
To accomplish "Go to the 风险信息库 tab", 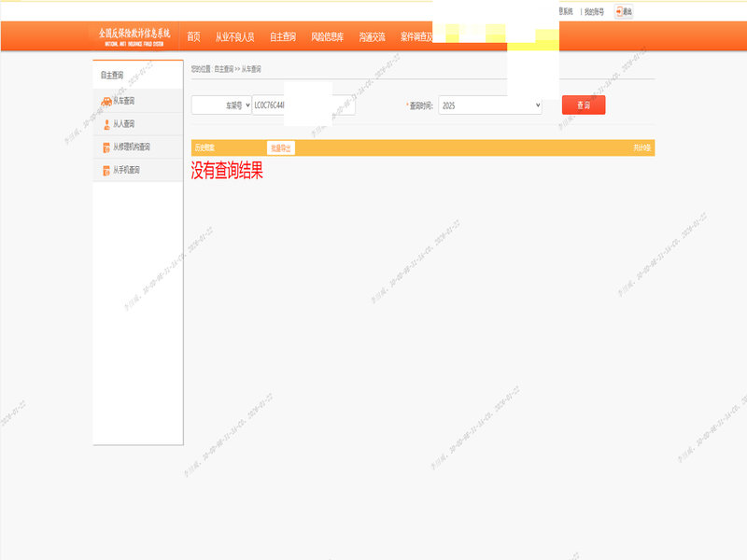I will pyautogui.click(x=327, y=37).
